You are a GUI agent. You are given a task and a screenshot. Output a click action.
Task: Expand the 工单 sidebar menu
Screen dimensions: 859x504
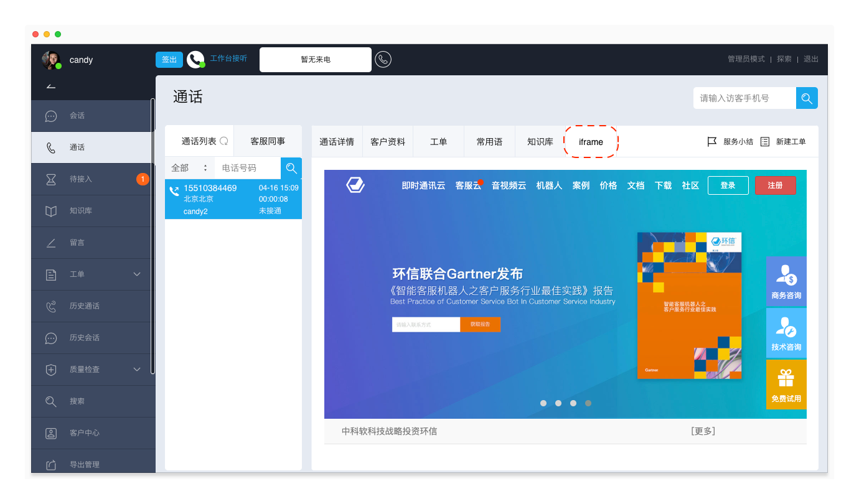137,274
